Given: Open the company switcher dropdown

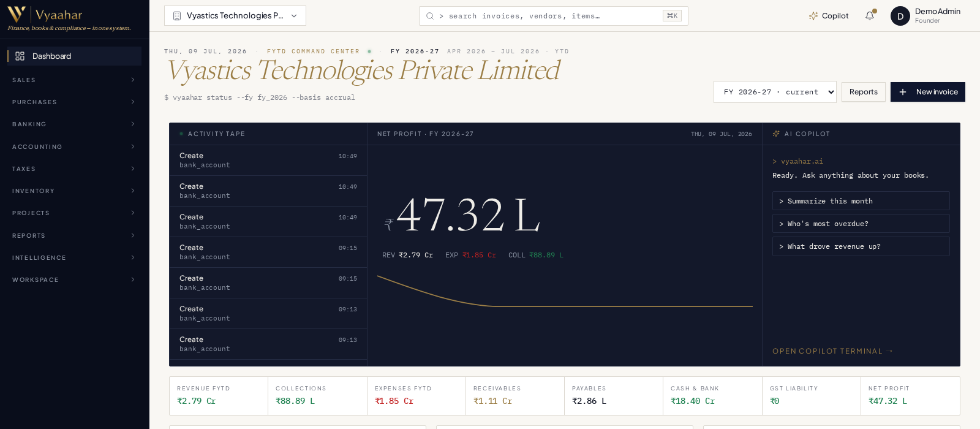Looking at the screenshot, I should click(235, 16).
